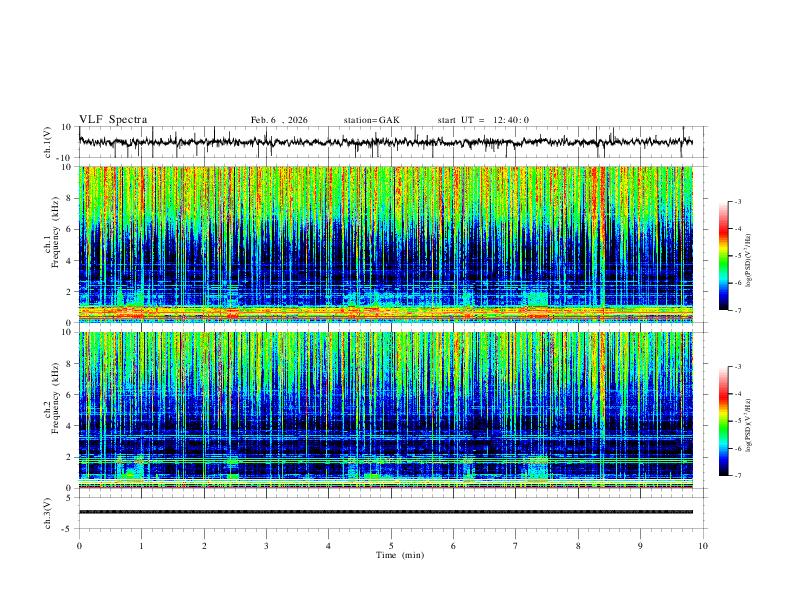The width and height of the screenshot is (792, 612).
Task: Click the "2" minute tick label
Action: coord(204,546)
